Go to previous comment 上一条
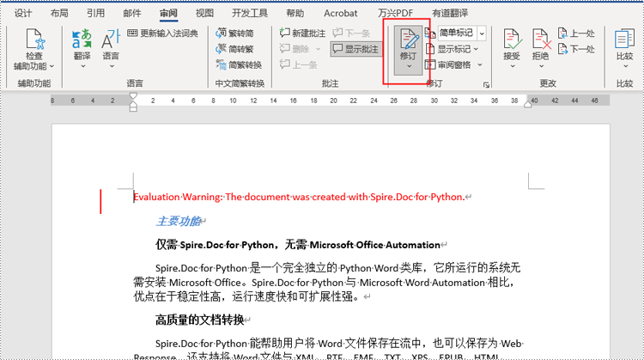The height and width of the screenshot is (360, 644). [298, 64]
